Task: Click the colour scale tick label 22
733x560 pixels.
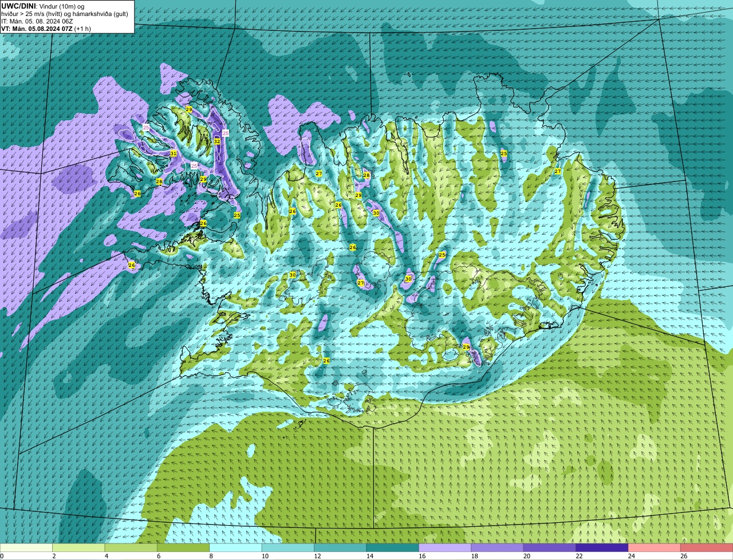Action: 579,556
